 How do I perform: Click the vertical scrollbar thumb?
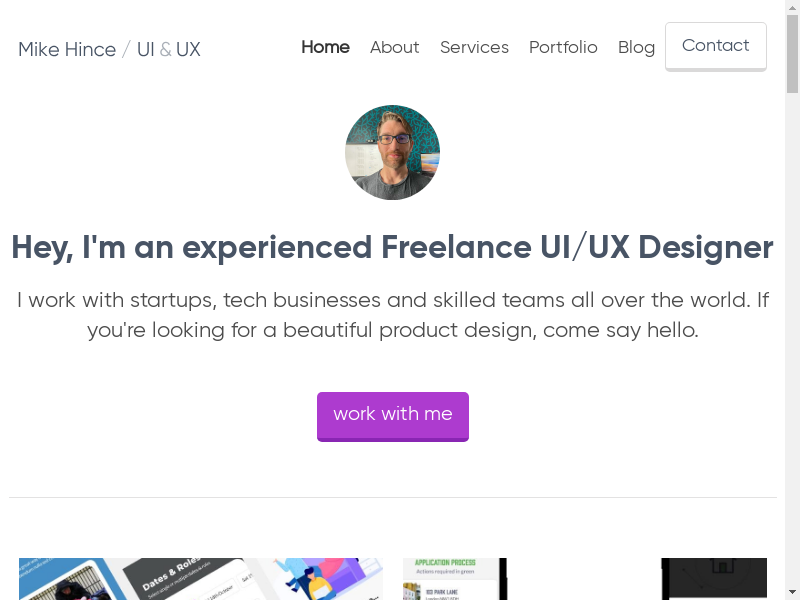(x=792, y=55)
